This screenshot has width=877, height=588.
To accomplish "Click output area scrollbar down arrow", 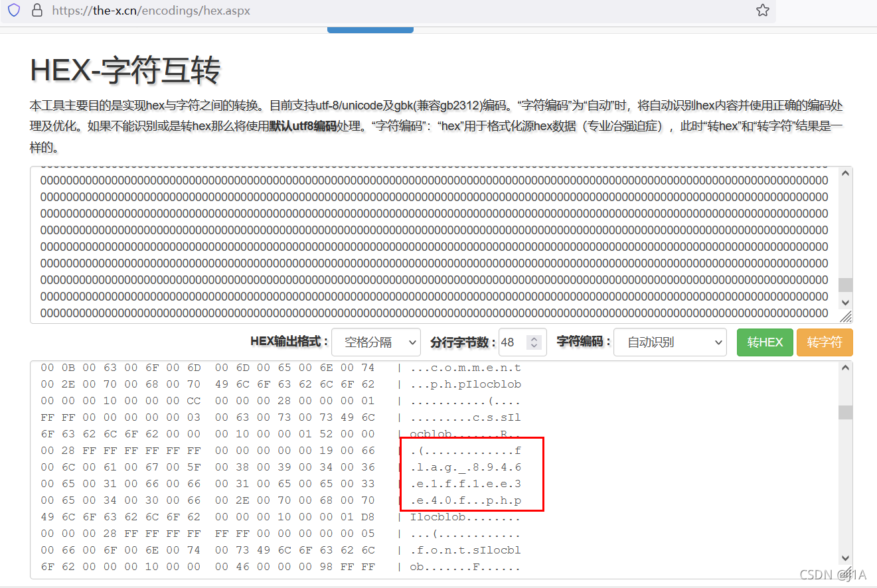I will (x=845, y=557).
